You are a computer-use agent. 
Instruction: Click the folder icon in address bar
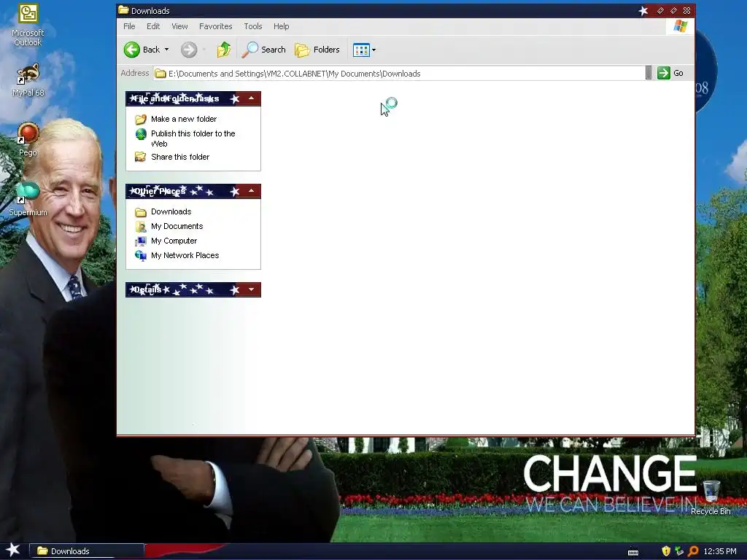tap(160, 74)
